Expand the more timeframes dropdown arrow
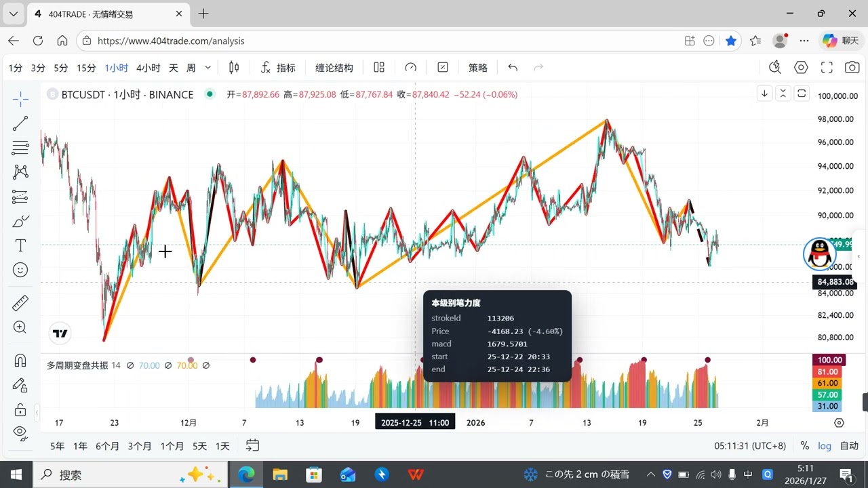 click(x=208, y=67)
